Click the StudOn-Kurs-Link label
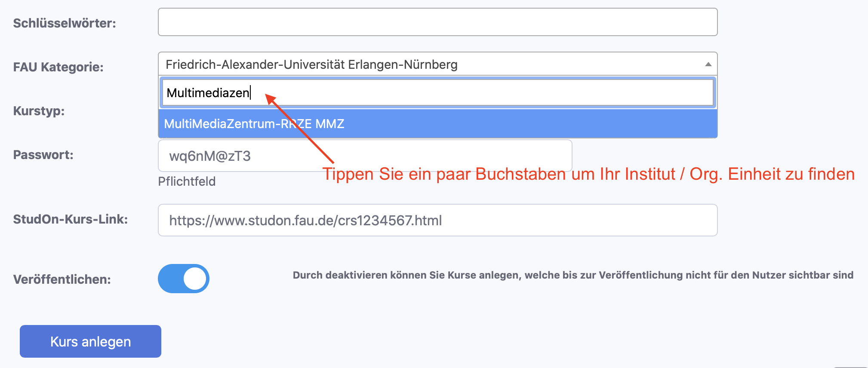The width and height of the screenshot is (868, 368). click(x=71, y=219)
